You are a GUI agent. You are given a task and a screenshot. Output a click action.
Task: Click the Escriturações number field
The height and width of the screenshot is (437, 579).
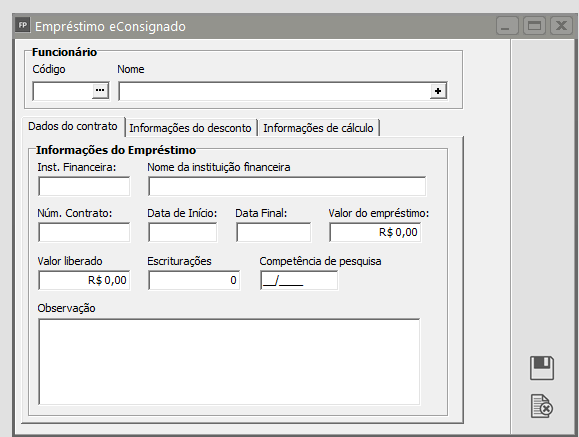pyautogui.click(x=194, y=280)
